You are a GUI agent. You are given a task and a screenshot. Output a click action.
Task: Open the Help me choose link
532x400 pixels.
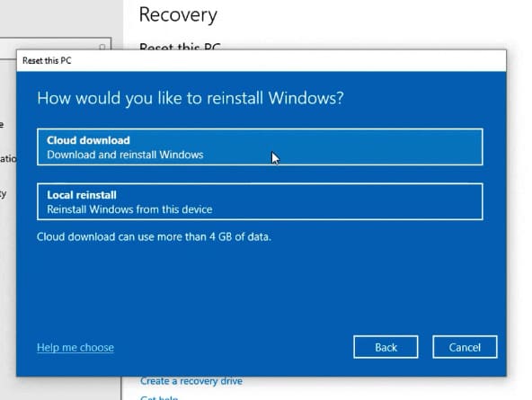75,347
